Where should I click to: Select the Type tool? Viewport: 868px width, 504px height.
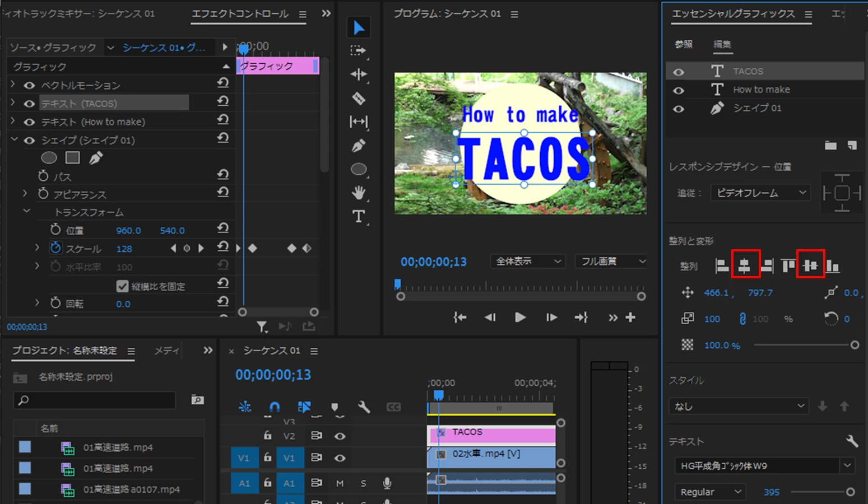coord(359,217)
